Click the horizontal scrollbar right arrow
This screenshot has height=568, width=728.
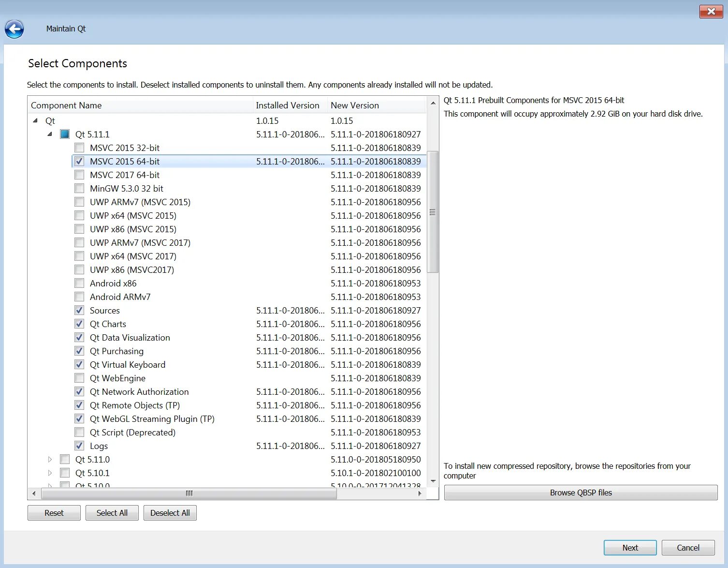[x=420, y=493]
